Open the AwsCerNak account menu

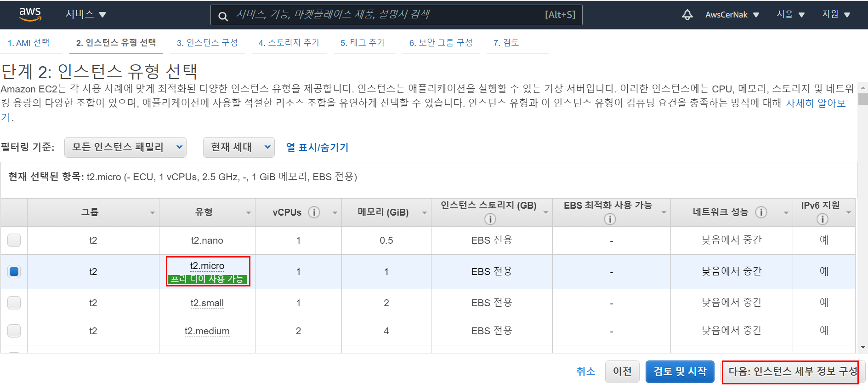click(732, 15)
